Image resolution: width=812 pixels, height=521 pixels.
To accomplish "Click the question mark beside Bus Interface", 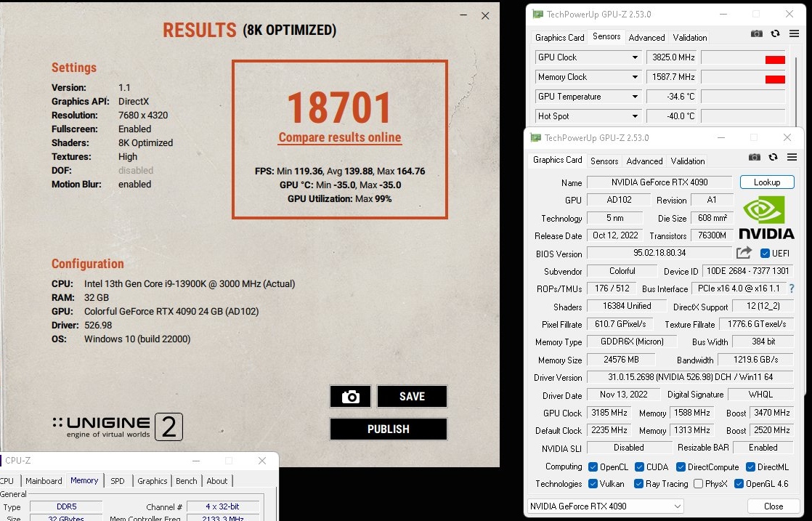I will (x=792, y=288).
